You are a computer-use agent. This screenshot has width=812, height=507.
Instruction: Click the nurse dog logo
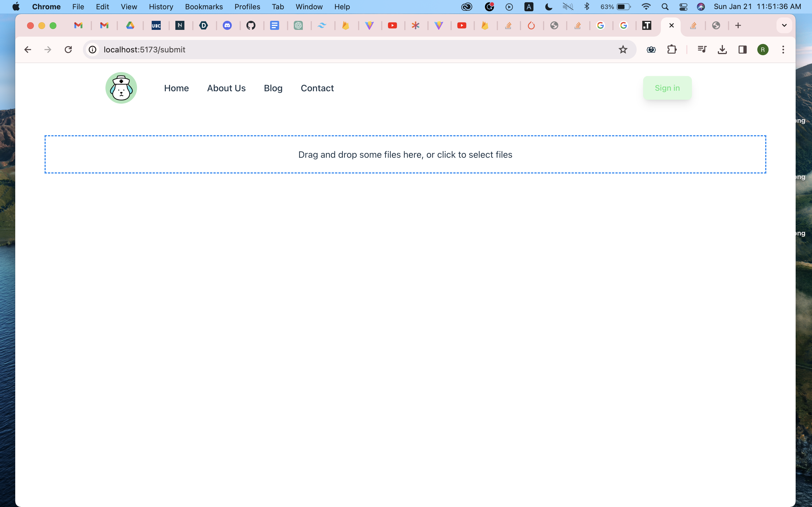point(121,88)
